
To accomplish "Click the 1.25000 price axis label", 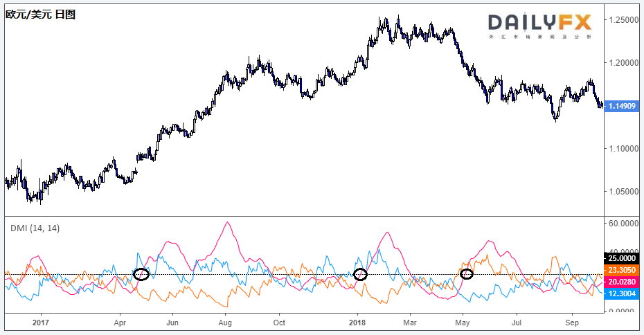I will pos(622,19).
